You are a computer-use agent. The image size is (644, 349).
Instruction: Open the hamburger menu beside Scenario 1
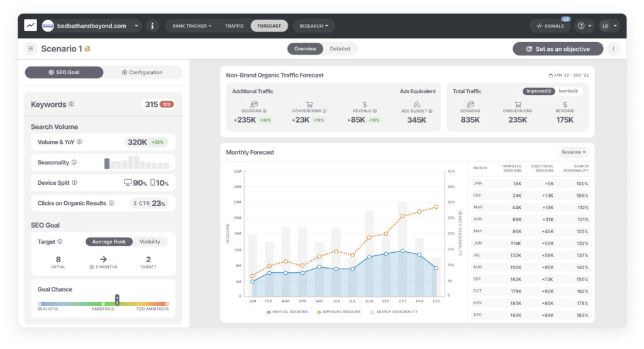pos(31,49)
